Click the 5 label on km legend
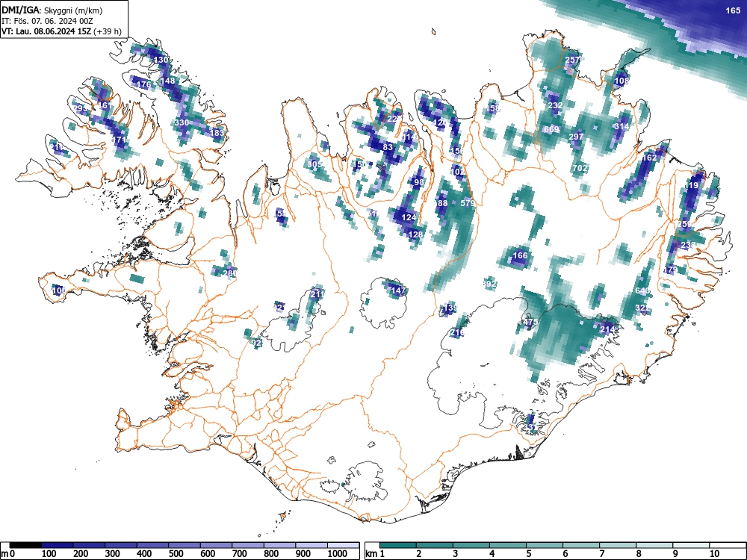 pos(528,554)
